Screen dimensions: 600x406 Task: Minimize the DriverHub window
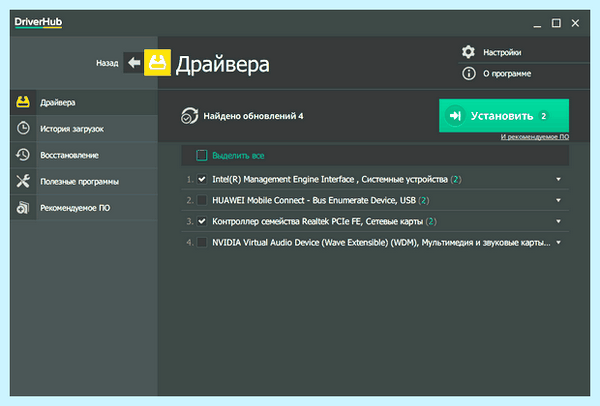coord(537,24)
